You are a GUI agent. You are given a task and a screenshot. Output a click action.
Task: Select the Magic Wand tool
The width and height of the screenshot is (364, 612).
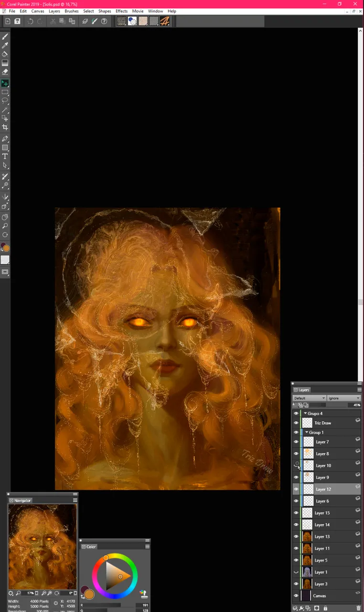5,110
